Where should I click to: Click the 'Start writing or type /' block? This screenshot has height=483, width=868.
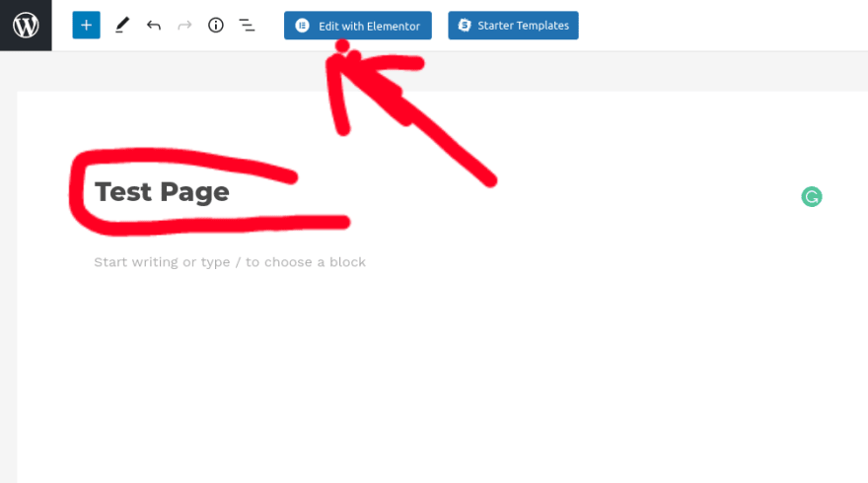tap(230, 262)
